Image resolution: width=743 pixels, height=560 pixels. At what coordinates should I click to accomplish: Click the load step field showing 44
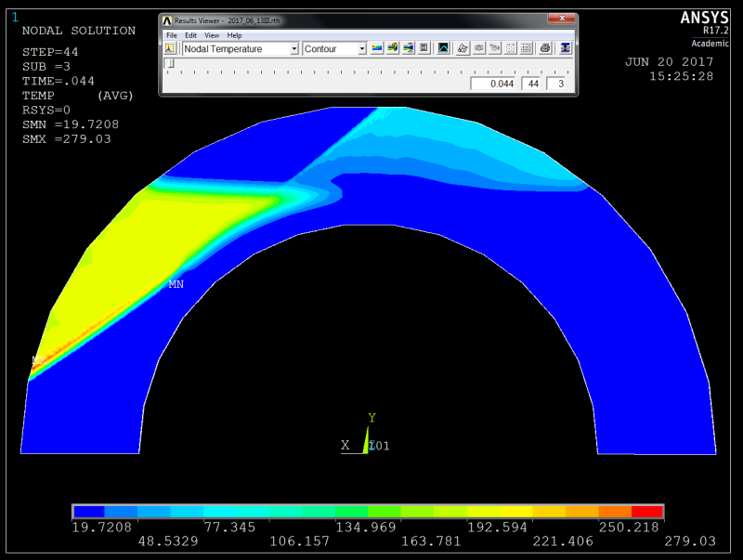(x=531, y=84)
